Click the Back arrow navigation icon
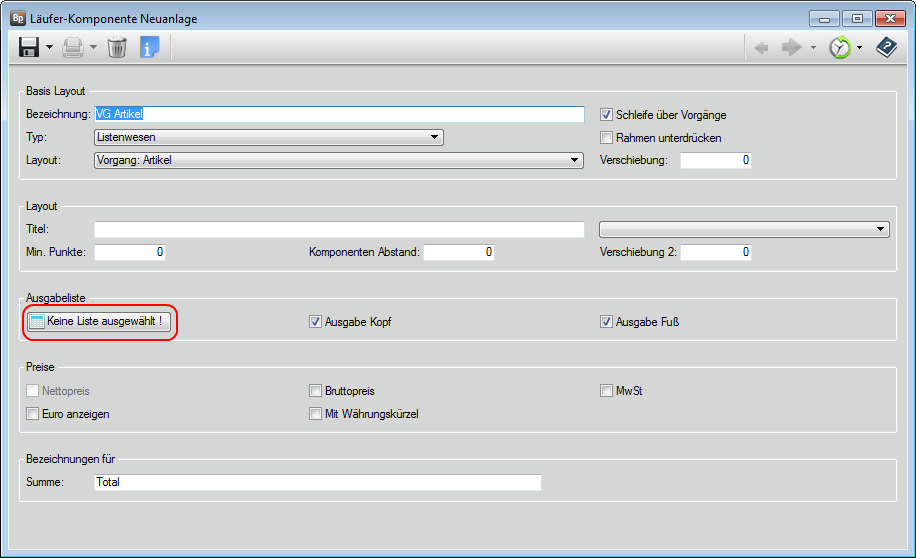Image resolution: width=916 pixels, height=558 pixels. point(761,47)
